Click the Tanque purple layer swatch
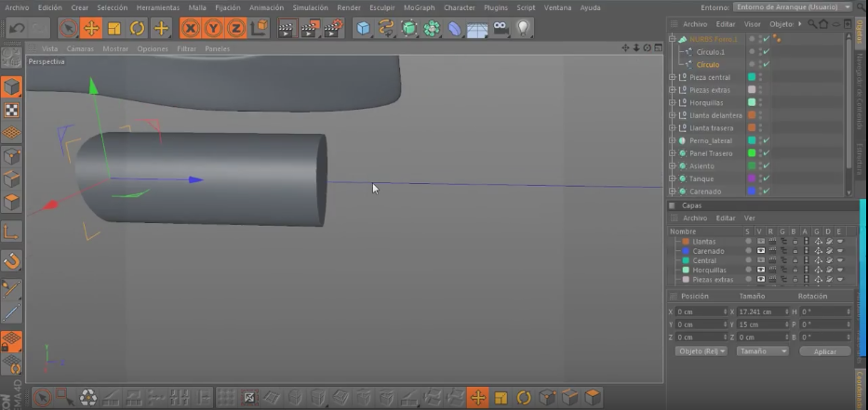 coord(752,179)
